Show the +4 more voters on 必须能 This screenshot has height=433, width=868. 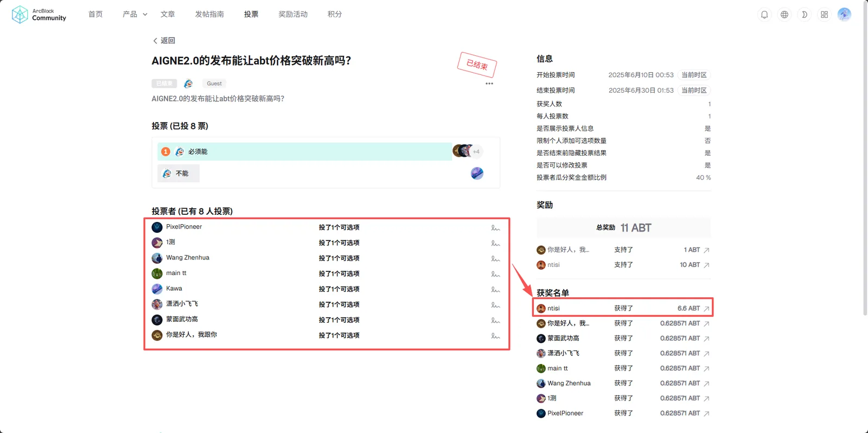(476, 152)
